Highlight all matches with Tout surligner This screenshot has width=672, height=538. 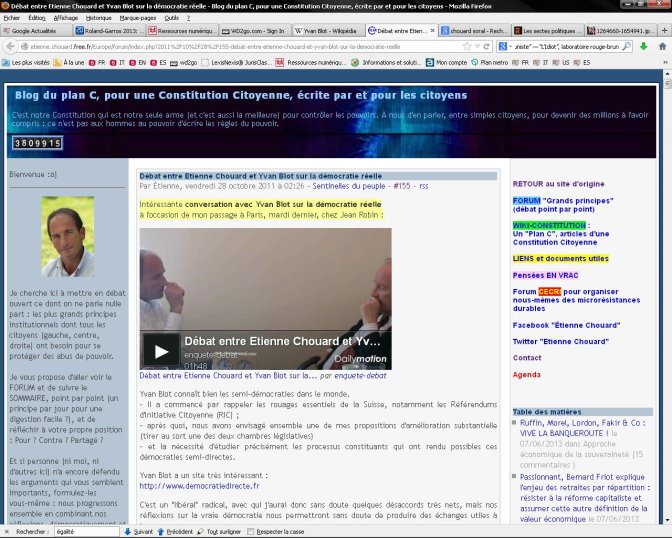[219, 532]
